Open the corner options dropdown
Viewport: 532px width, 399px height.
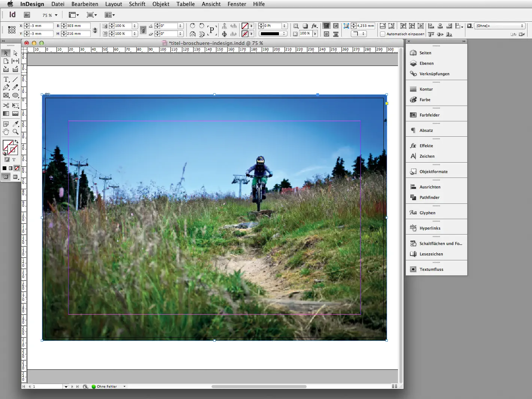[363, 34]
